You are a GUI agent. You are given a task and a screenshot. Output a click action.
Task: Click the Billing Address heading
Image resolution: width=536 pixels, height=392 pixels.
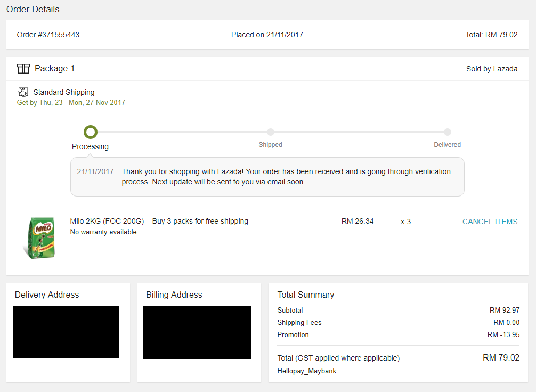tap(174, 295)
